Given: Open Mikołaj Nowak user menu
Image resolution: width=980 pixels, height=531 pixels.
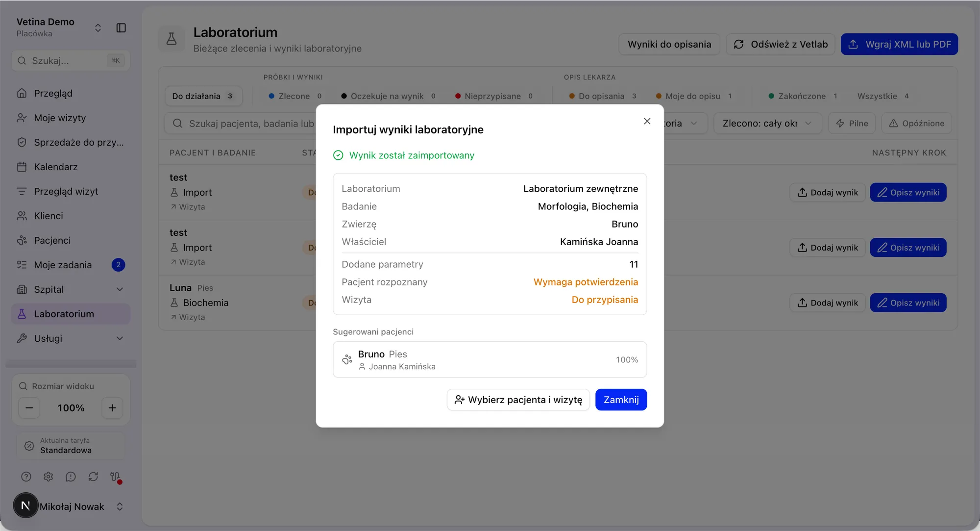Looking at the screenshot, I should tap(71, 506).
